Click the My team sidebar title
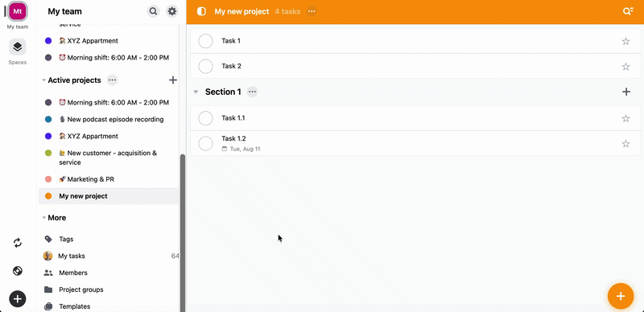This screenshot has height=312, width=644. (x=64, y=11)
